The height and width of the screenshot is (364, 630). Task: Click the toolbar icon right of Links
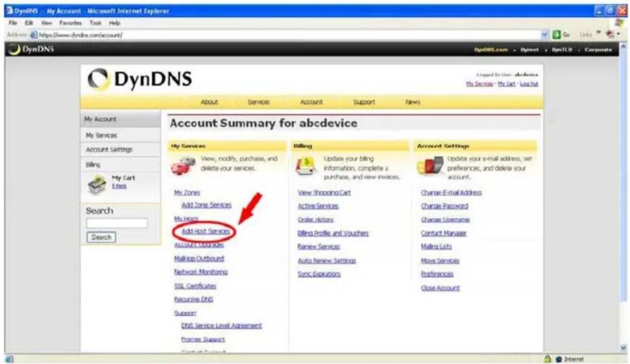pyautogui.click(x=610, y=34)
